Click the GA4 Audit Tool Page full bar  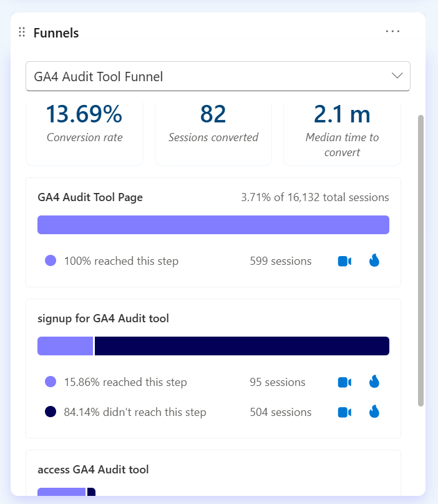(213, 225)
